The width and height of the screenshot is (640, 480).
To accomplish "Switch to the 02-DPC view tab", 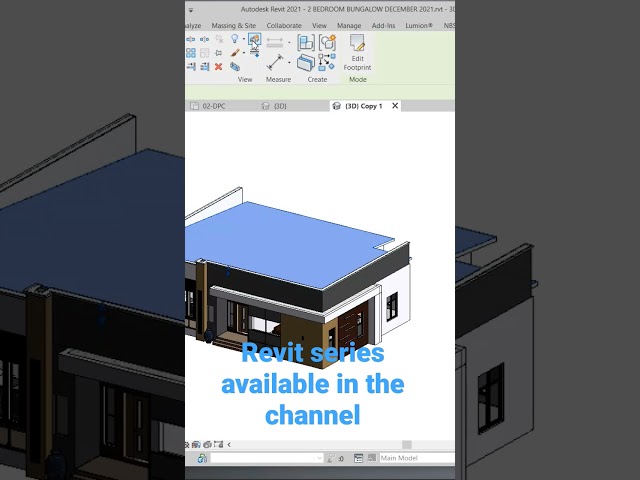I will 209,106.
